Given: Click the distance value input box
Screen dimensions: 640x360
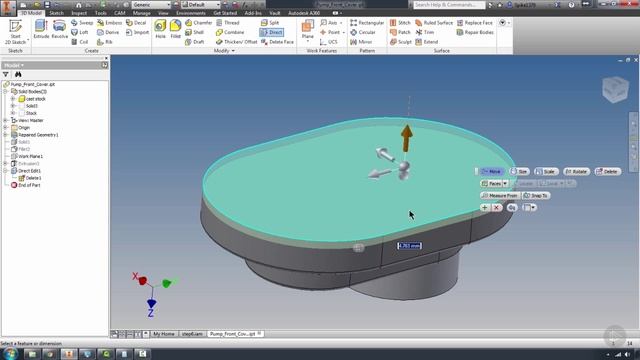Looking at the screenshot, I should (x=409, y=246).
